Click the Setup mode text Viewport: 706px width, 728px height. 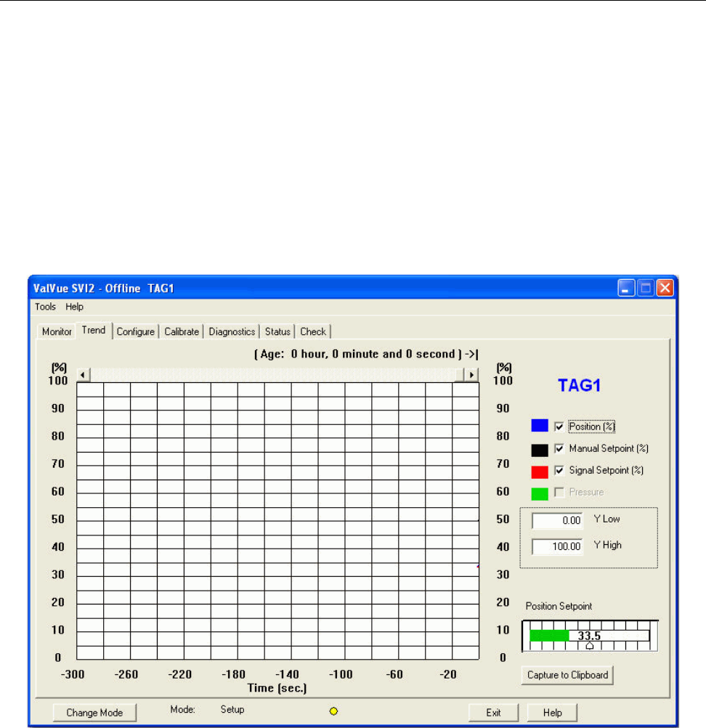click(232, 709)
